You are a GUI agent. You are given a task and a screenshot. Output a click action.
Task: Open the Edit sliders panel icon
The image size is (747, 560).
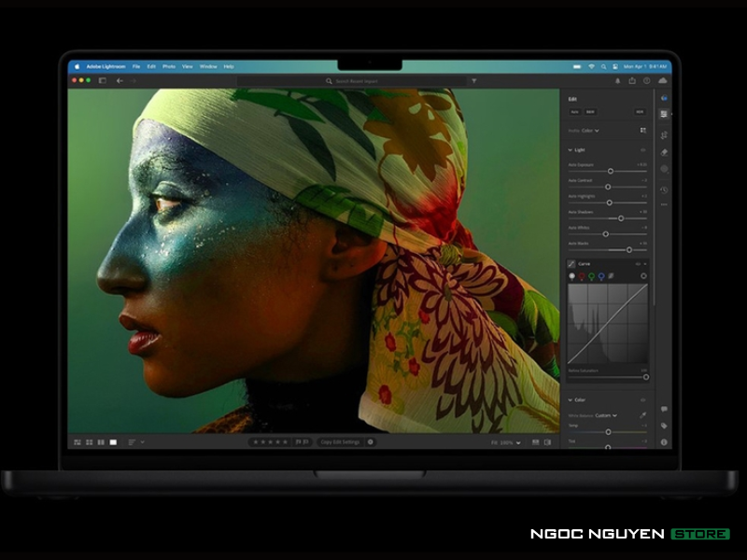pos(664,114)
